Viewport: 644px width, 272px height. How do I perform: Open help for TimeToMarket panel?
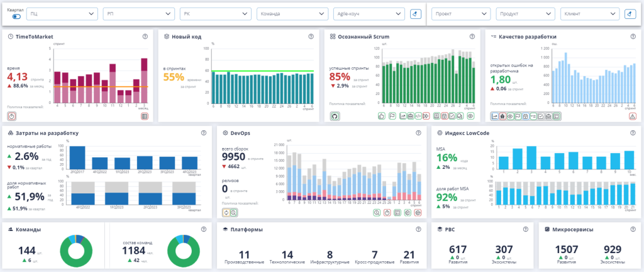click(x=145, y=37)
